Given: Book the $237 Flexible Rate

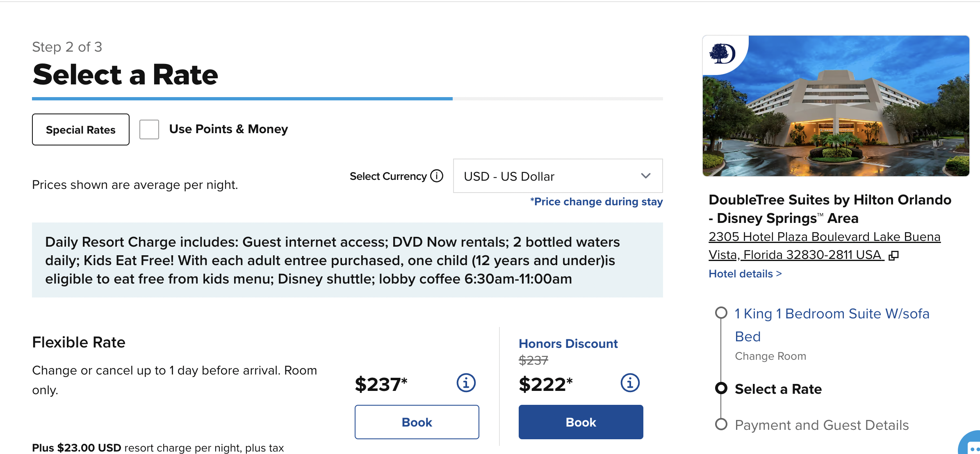Looking at the screenshot, I should point(417,422).
